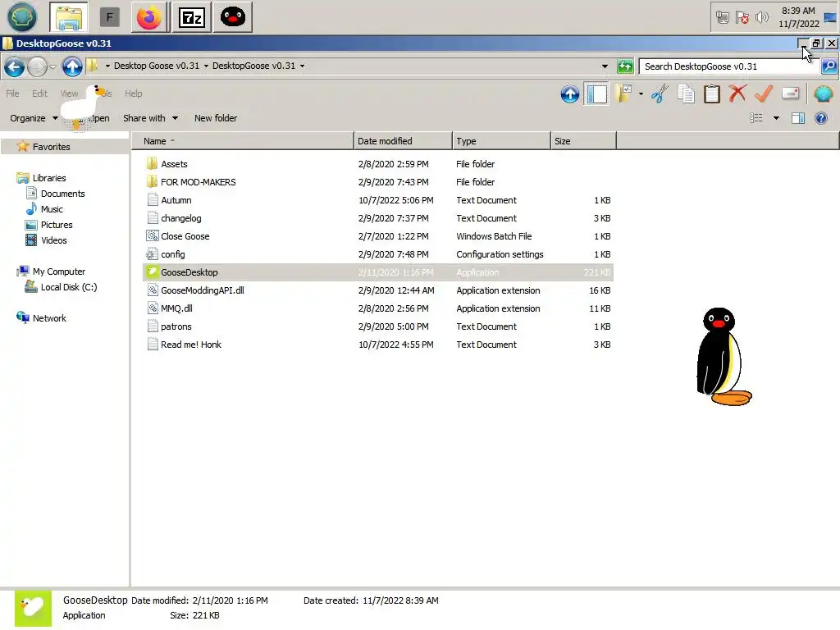
Task: Click the search magnifier button
Action: pos(829,66)
